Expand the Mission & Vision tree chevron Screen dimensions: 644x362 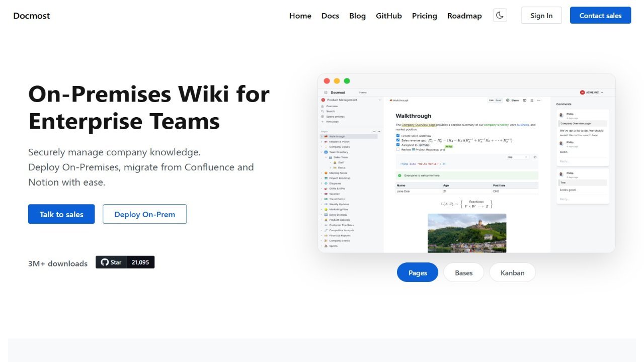click(x=321, y=142)
